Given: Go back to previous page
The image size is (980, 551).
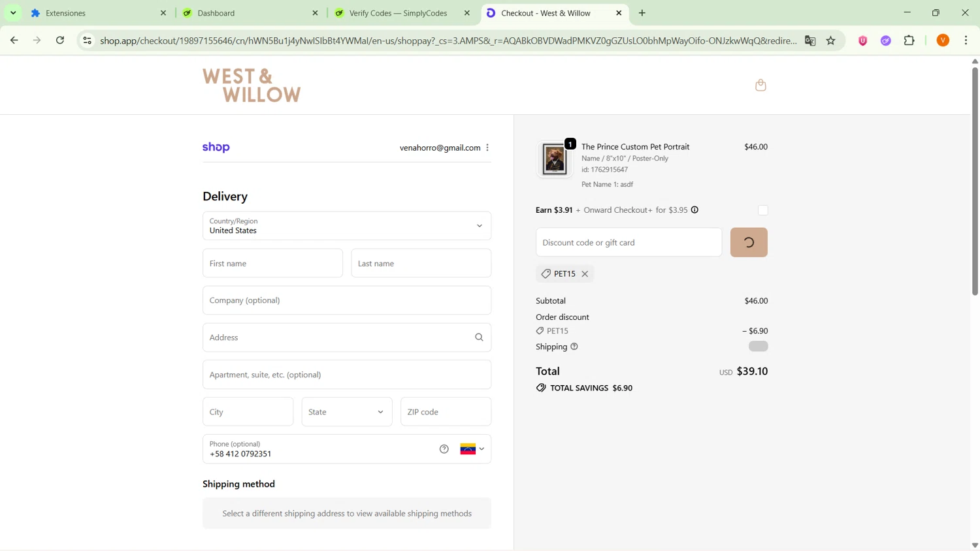Looking at the screenshot, I should coord(14,40).
